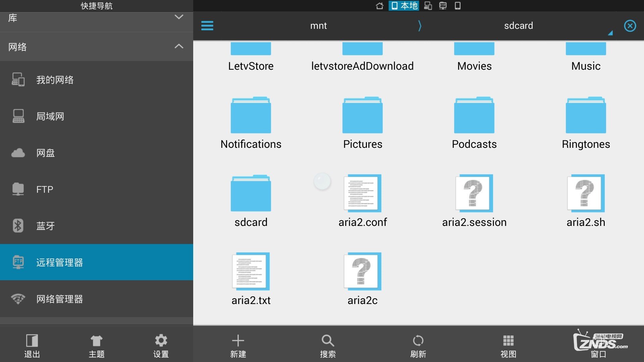Open the aria2.session file
Viewport: 644px width, 362px height.
tap(474, 201)
